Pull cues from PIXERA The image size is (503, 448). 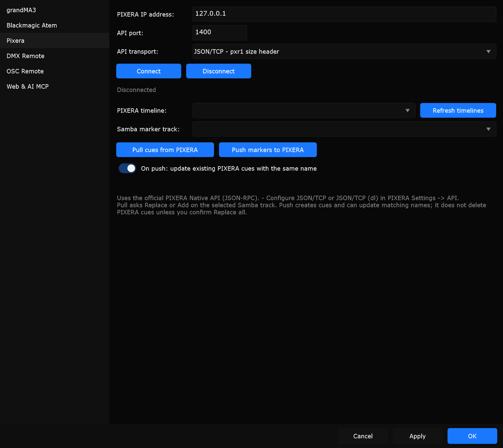pyautogui.click(x=165, y=150)
